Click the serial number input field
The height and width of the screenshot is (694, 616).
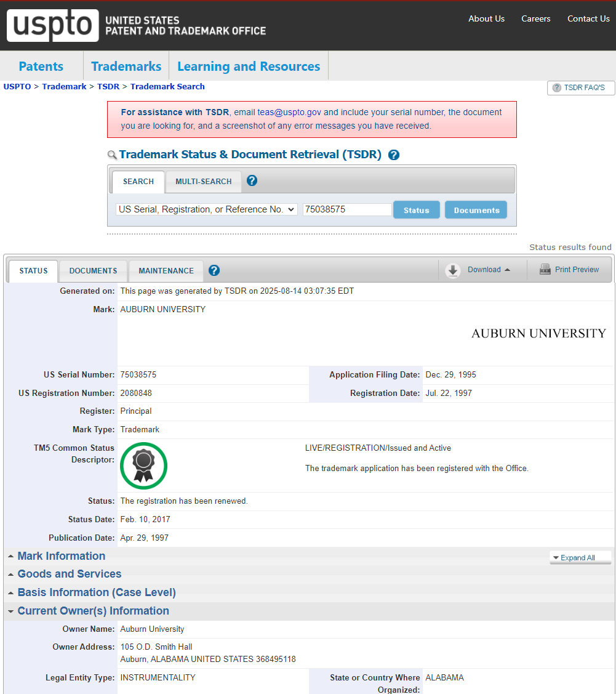pos(347,209)
